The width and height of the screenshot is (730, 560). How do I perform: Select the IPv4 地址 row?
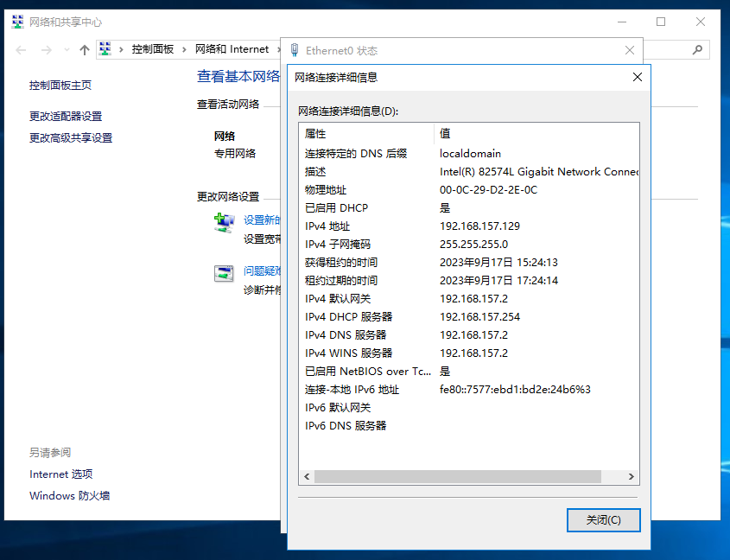pos(469,226)
